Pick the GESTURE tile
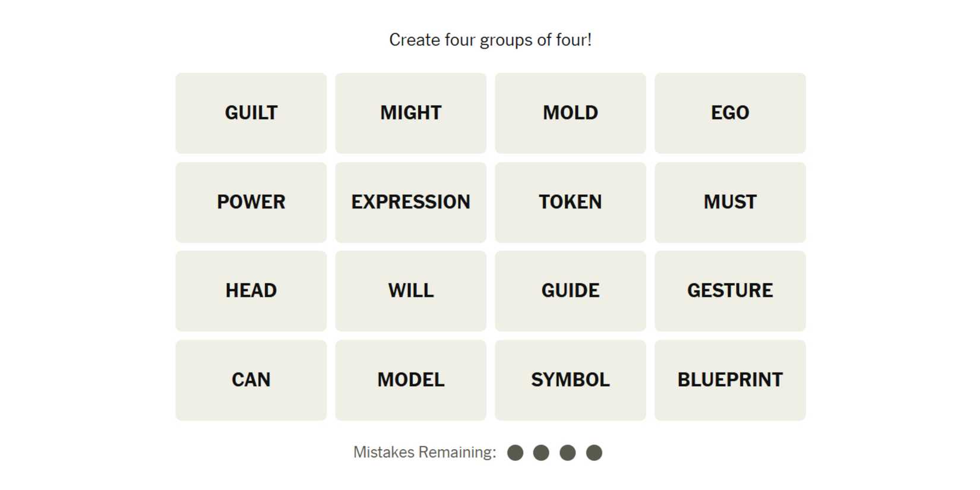Viewport: 980px width, 490px height. click(730, 290)
